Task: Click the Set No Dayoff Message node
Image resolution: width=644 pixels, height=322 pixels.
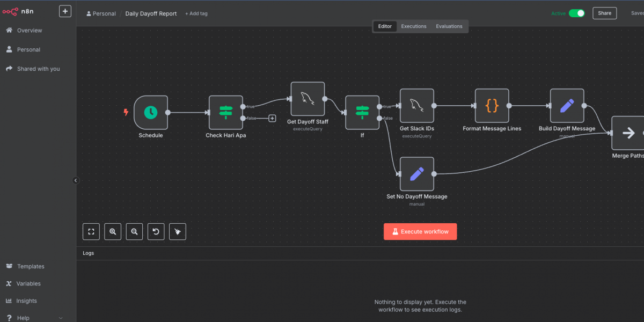Action: tap(416, 174)
